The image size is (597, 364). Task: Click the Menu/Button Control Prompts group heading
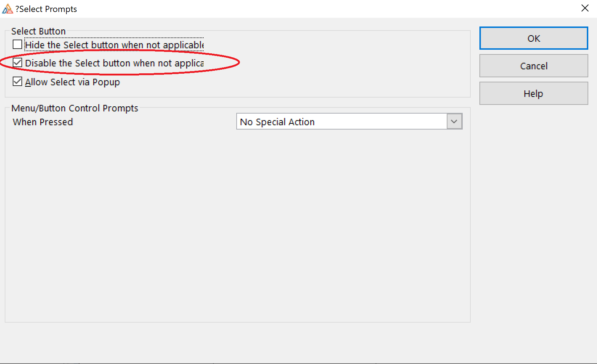click(75, 108)
